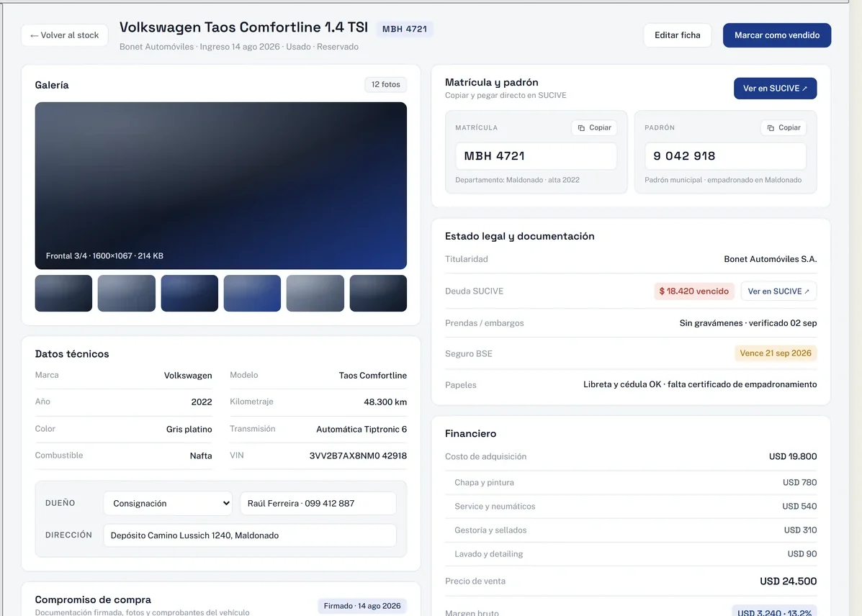This screenshot has width=862, height=616.
Task: Click the 12 fotos badge
Action: tap(385, 85)
